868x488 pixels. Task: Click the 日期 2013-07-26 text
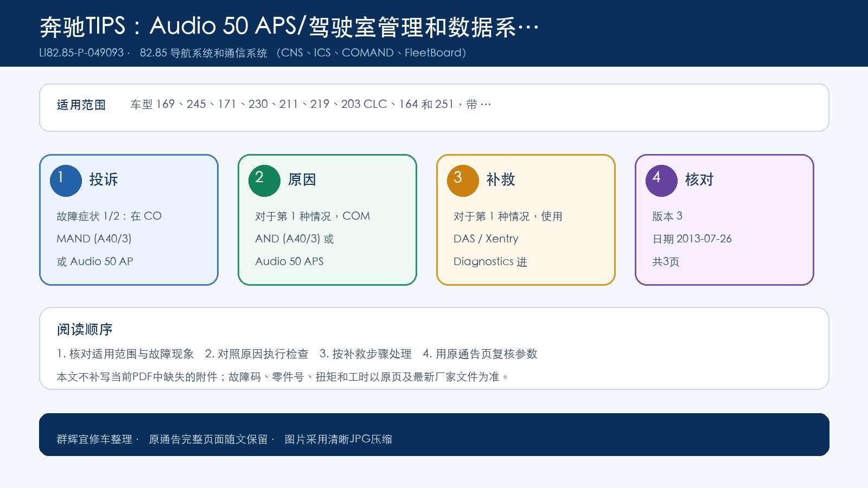click(692, 239)
